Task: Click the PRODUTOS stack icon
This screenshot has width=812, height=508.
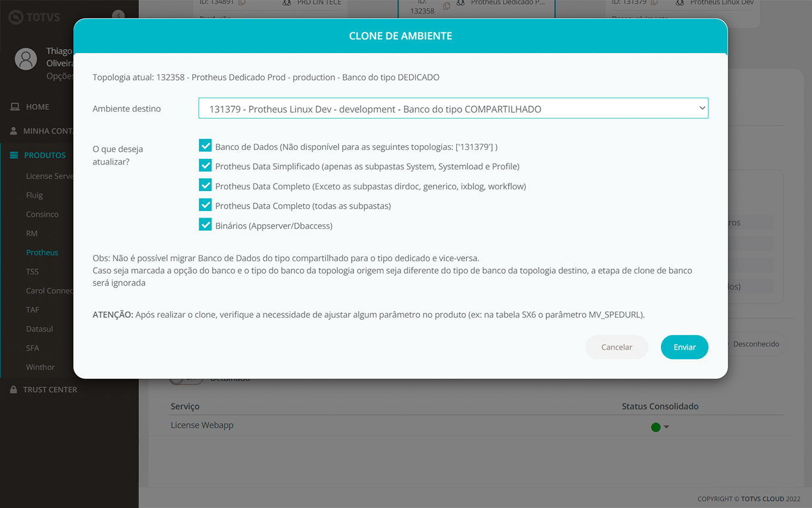Action: (14, 155)
